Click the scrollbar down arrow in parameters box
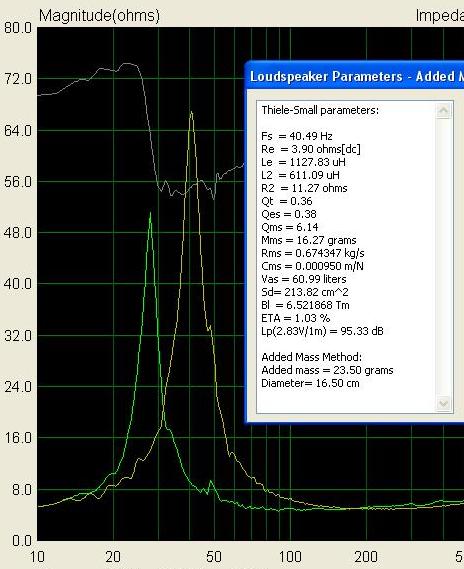 click(443, 403)
